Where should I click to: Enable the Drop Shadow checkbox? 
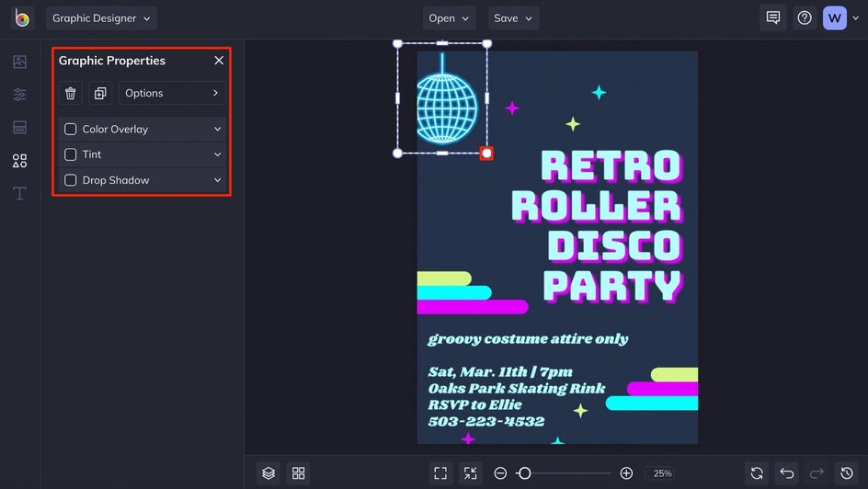point(70,180)
